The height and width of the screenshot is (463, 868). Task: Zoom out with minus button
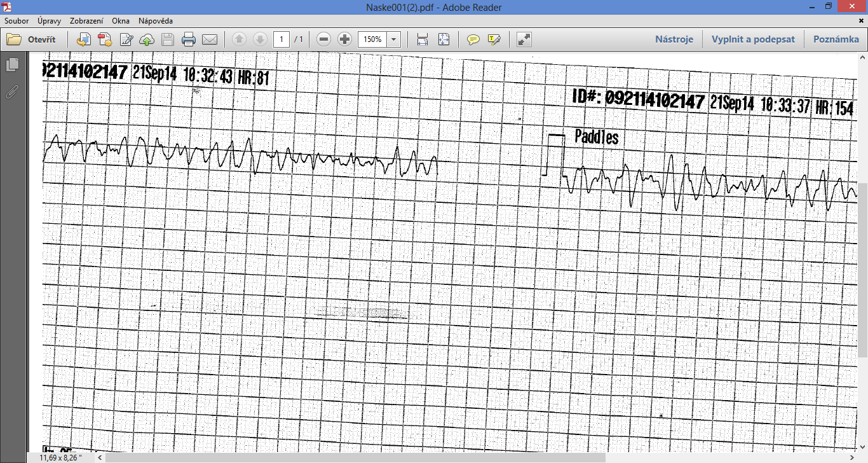pos(323,39)
